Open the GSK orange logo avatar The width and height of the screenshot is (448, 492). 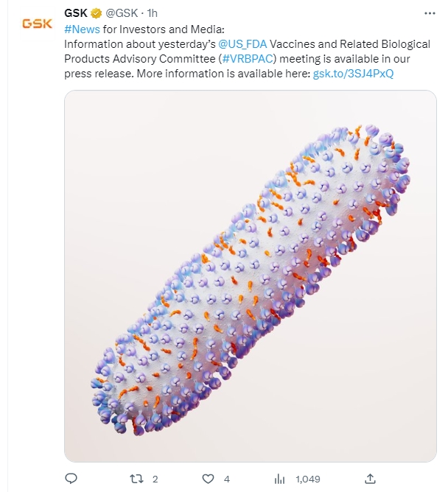tap(37, 24)
